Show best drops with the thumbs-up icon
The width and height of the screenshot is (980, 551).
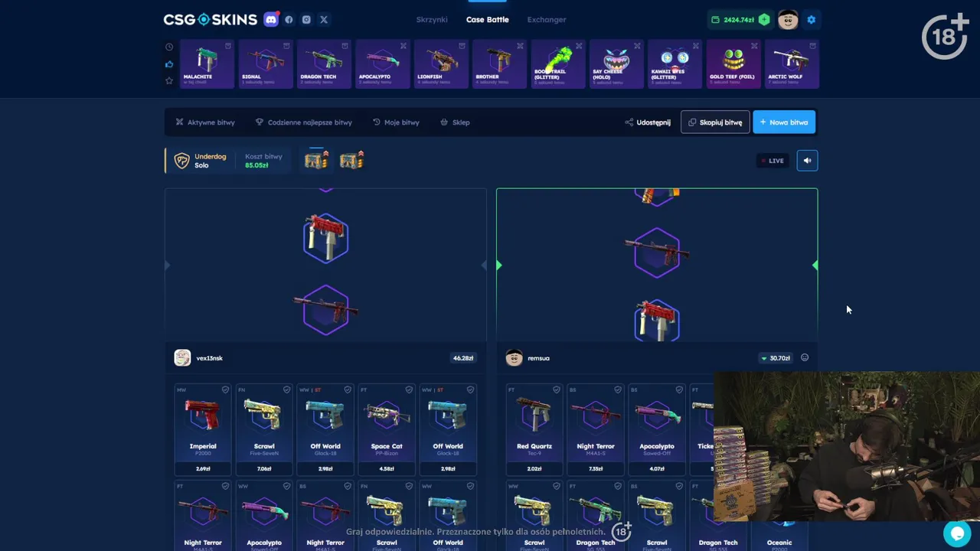pyautogui.click(x=169, y=64)
